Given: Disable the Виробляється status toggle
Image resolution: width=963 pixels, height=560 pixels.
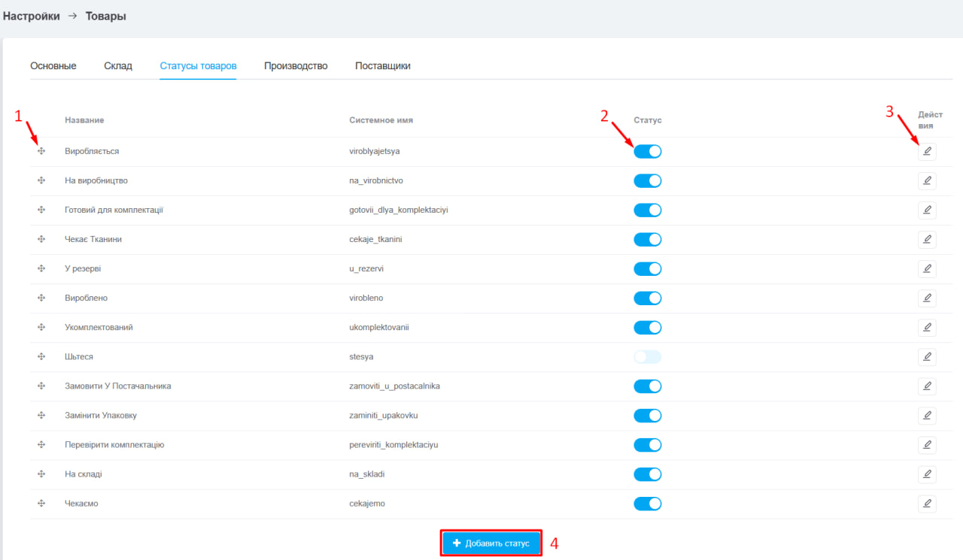Looking at the screenshot, I should (x=648, y=151).
